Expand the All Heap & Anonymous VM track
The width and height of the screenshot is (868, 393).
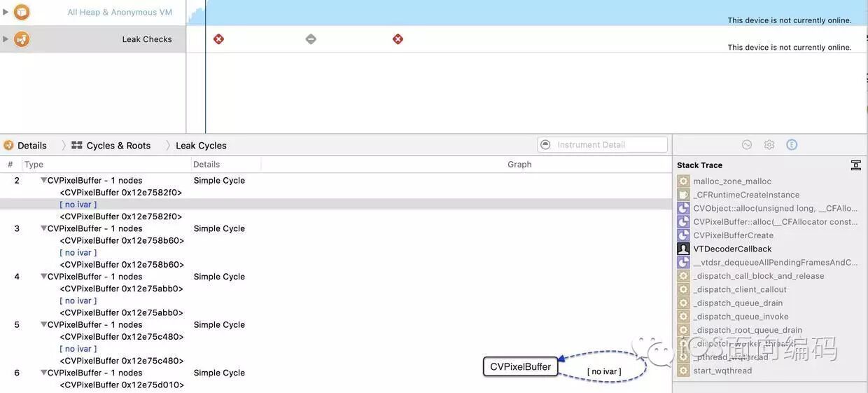pos(6,12)
